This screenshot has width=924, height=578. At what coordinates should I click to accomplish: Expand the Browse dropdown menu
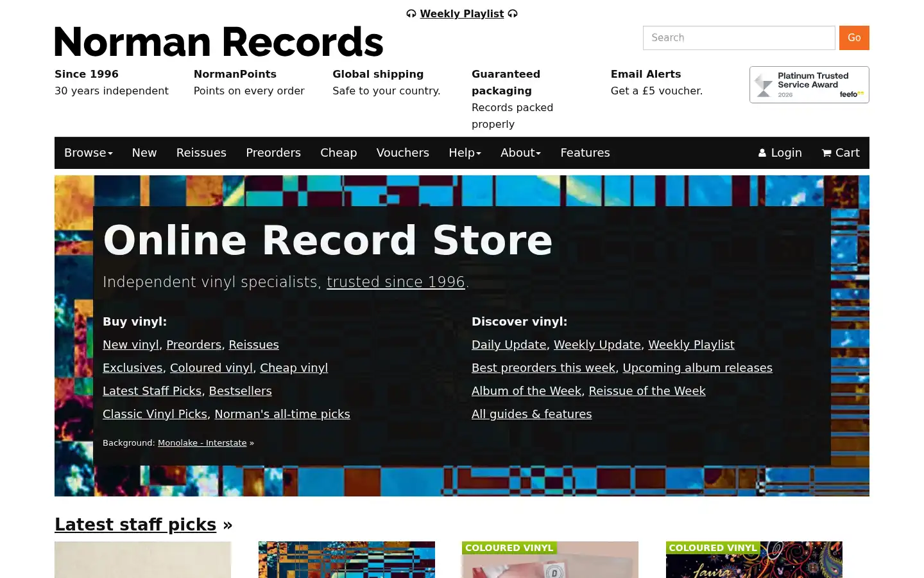tap(89, 153)
